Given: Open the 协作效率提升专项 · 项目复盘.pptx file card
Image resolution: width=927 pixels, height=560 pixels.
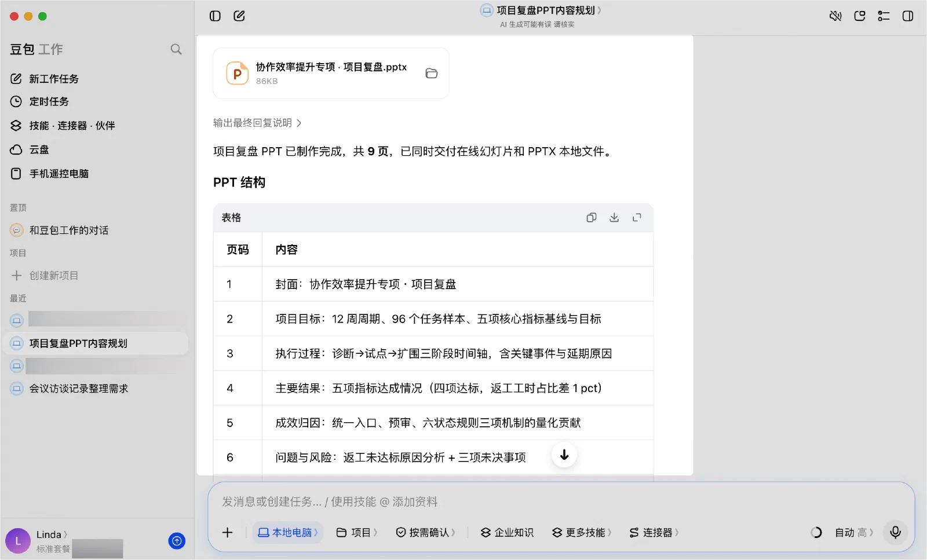Looking at the screenshot, I should 331,74.
